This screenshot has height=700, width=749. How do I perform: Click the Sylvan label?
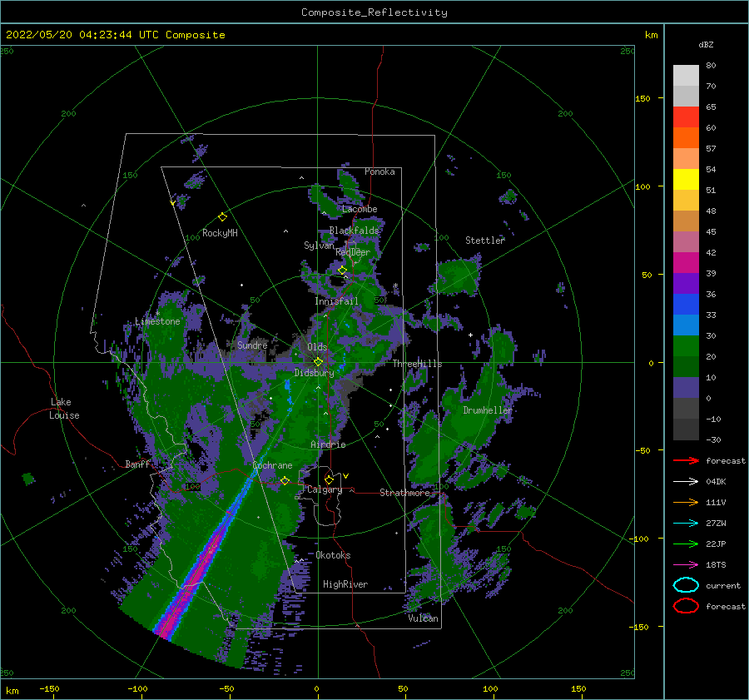coord(319,246)
